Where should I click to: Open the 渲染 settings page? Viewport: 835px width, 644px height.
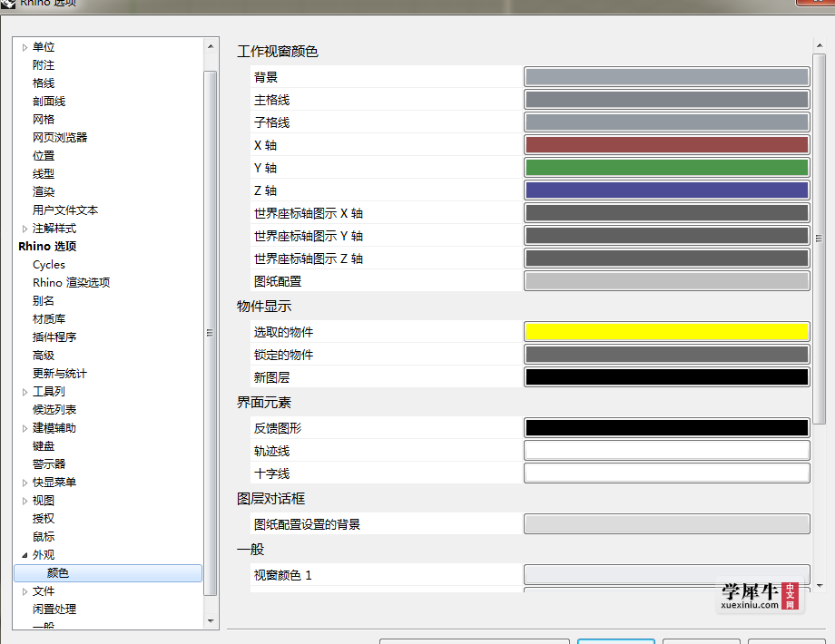(x=44, y=191)
